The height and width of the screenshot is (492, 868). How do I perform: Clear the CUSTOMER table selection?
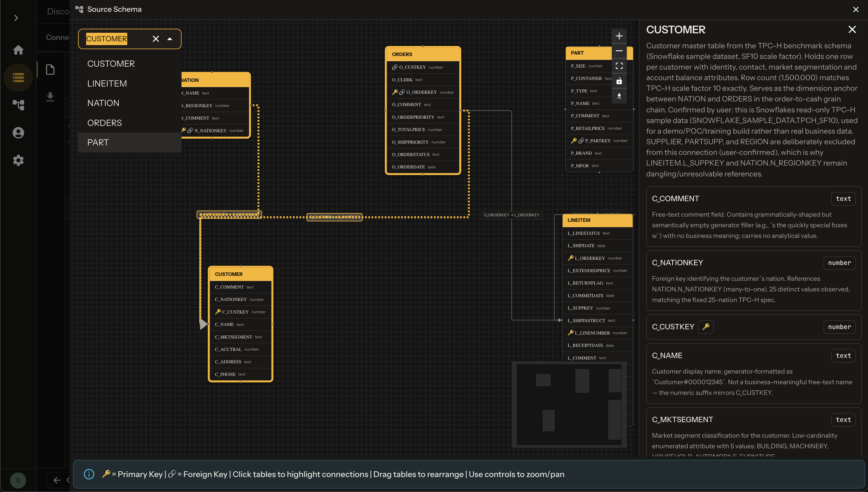coord(156,39)
